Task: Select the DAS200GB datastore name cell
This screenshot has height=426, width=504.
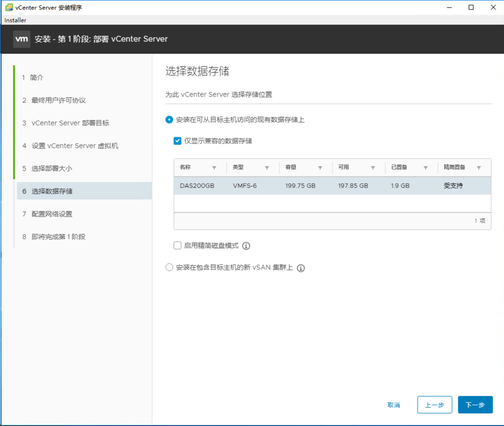Action: click(197, 185)
